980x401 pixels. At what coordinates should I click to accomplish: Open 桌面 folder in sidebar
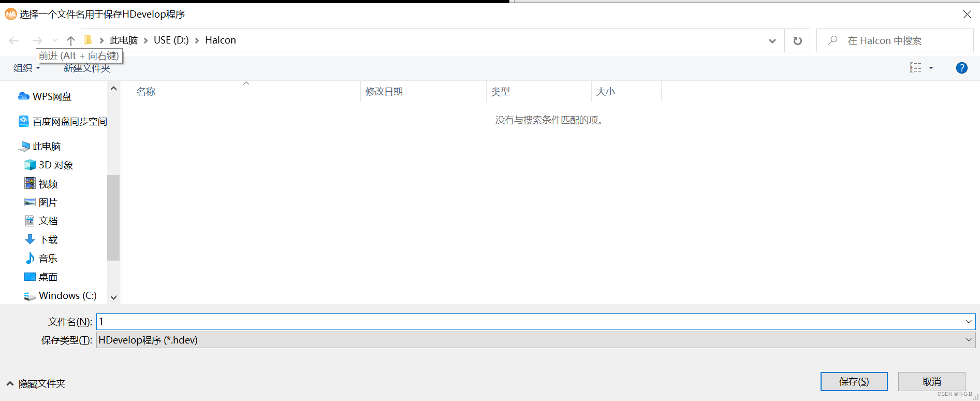click(x=41, y=277)
